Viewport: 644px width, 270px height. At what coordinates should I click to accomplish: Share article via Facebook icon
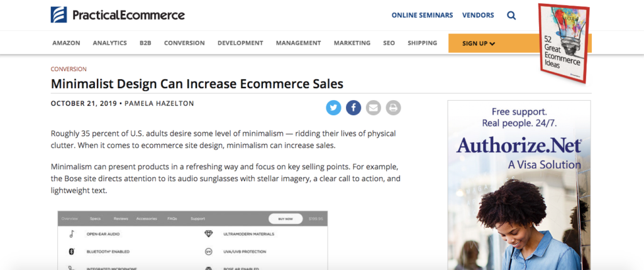[353, 108]
